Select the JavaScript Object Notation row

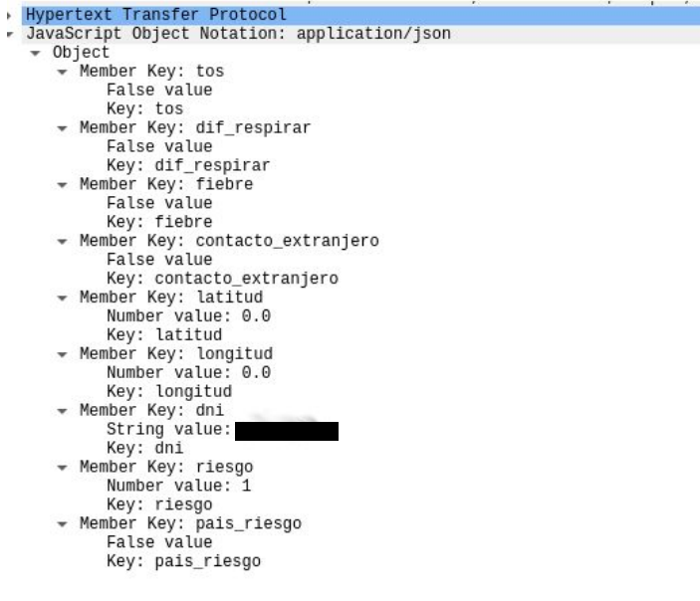[360, 35]
